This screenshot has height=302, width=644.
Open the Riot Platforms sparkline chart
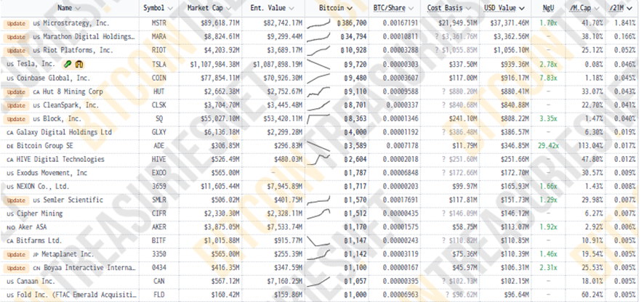pos(318,51)
